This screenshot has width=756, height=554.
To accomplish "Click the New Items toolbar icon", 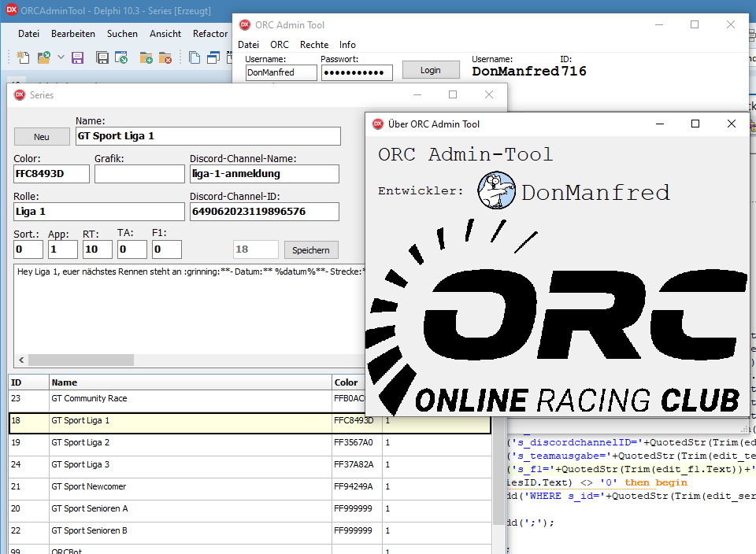I will (x=24, y=57).
